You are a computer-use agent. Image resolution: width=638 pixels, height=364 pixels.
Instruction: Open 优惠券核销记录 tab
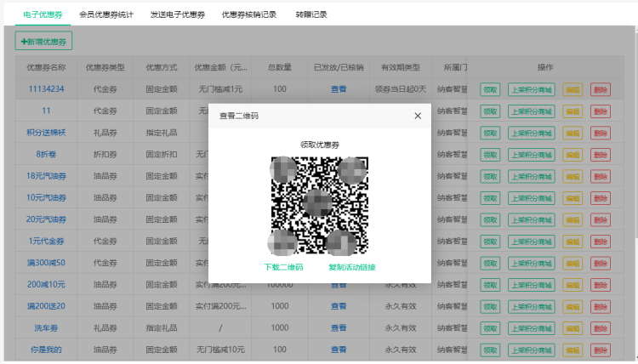(249, 14)
